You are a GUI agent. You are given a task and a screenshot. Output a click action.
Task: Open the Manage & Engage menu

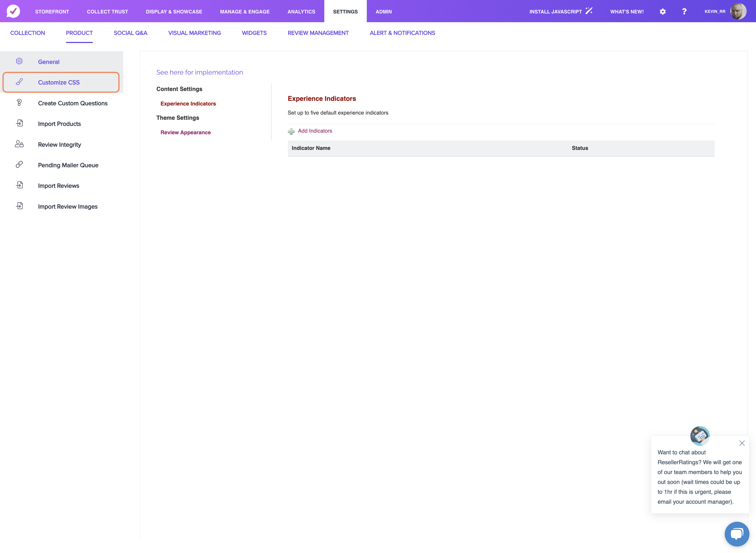coord(245,12)
